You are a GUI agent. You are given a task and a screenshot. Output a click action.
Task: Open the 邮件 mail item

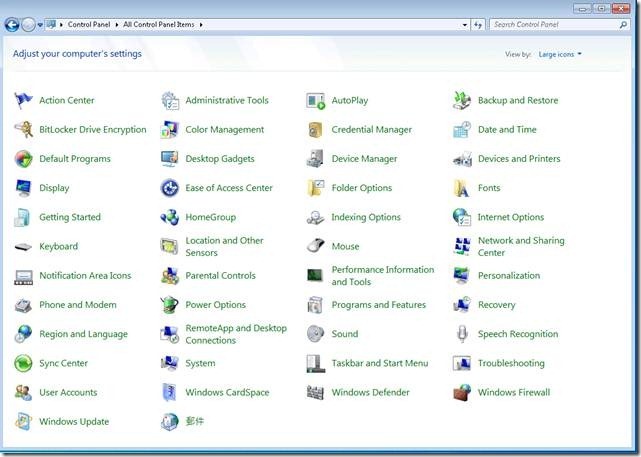click(195, 421)
